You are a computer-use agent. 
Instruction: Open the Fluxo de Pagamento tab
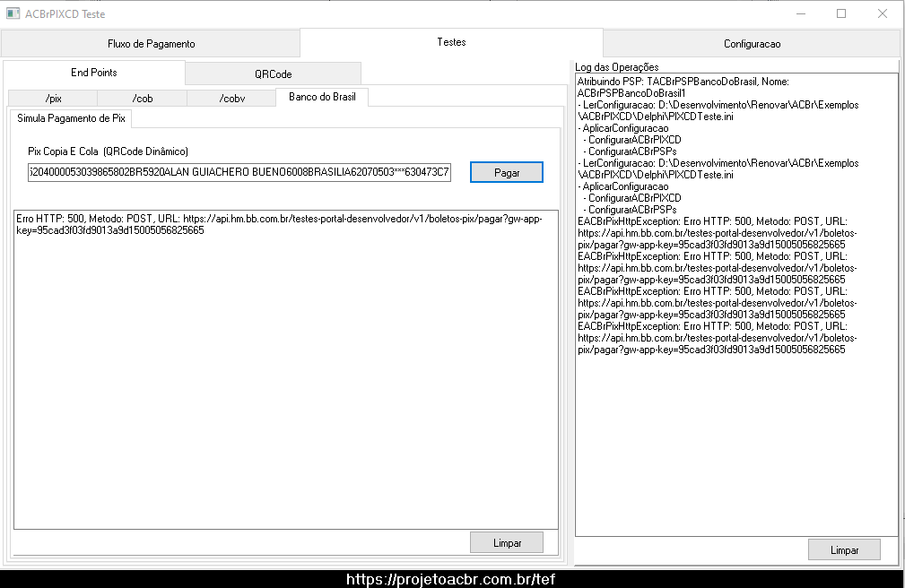[x=151, y=44]
